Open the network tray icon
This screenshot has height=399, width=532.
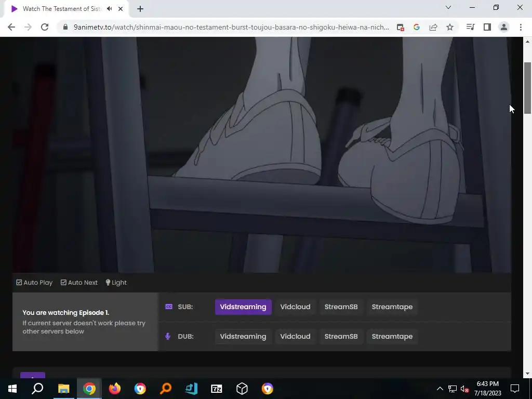point(453,389)
